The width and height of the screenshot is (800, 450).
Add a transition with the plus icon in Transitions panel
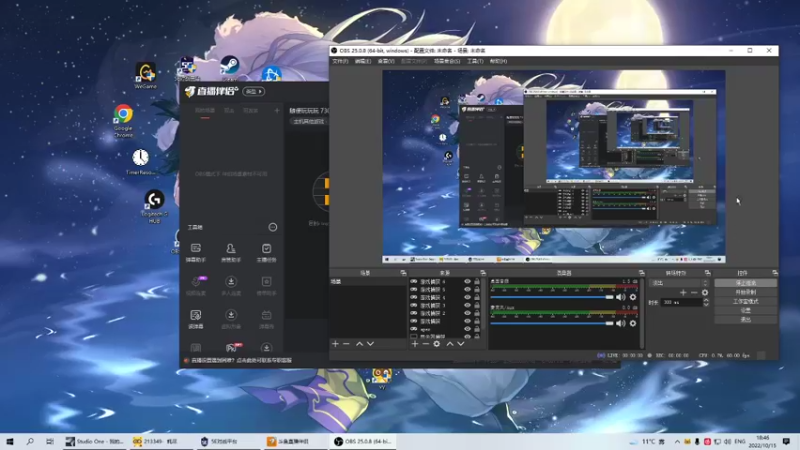point(683,292)
